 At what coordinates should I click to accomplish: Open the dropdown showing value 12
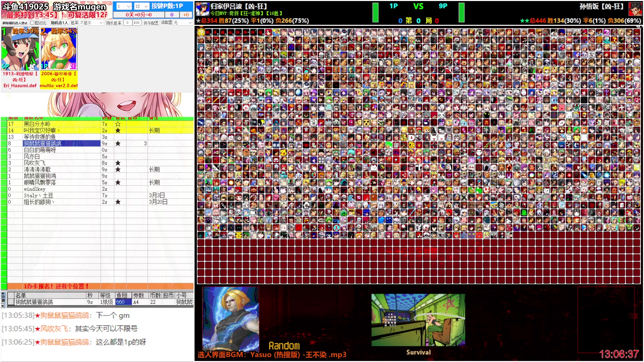(x=142, y=6)
